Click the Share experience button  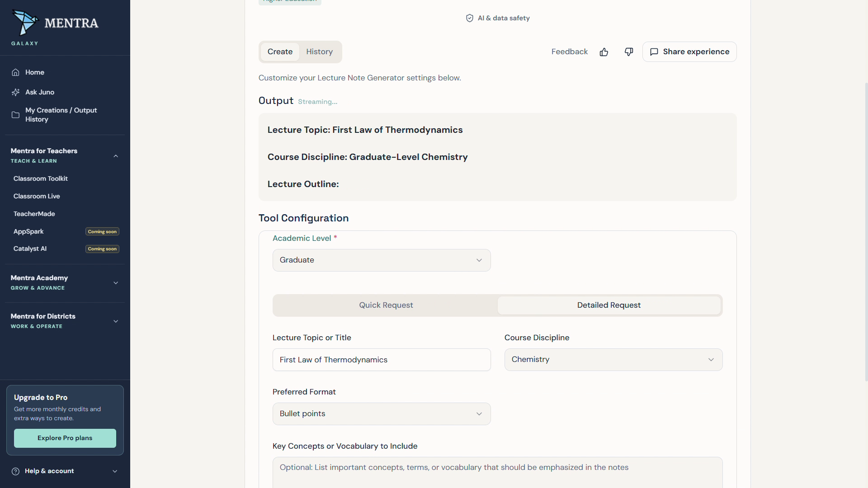pyautogui.click(x=689, y=52)
